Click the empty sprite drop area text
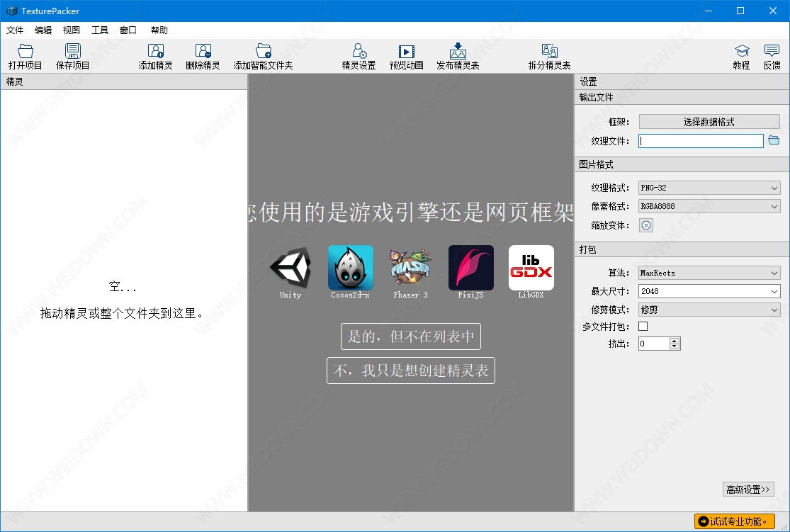Screen dimensions: 790x532 tap(123, 300)
